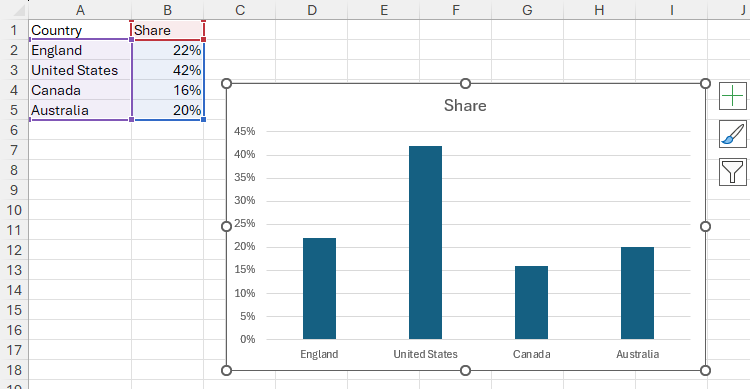Viewport: 750px width, 389px height.
Task: Select row 18 header
Action: [x=14, y=370]
